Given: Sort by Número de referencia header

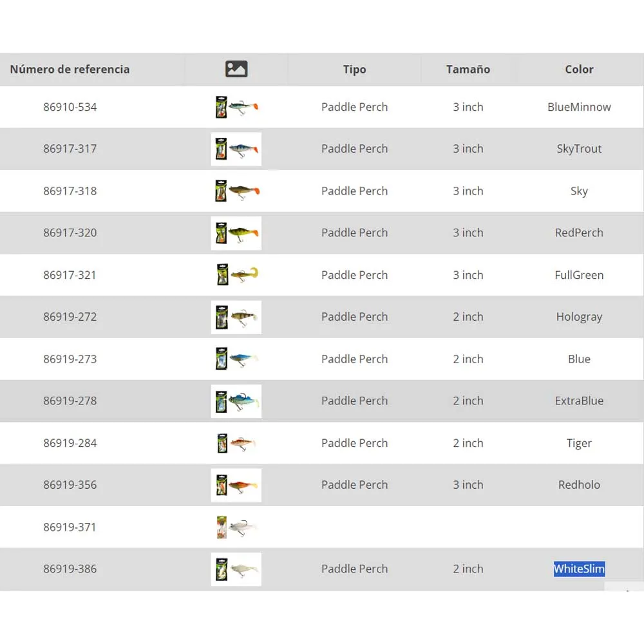Looking at the screenshot, I should click(x=70, y=69).
